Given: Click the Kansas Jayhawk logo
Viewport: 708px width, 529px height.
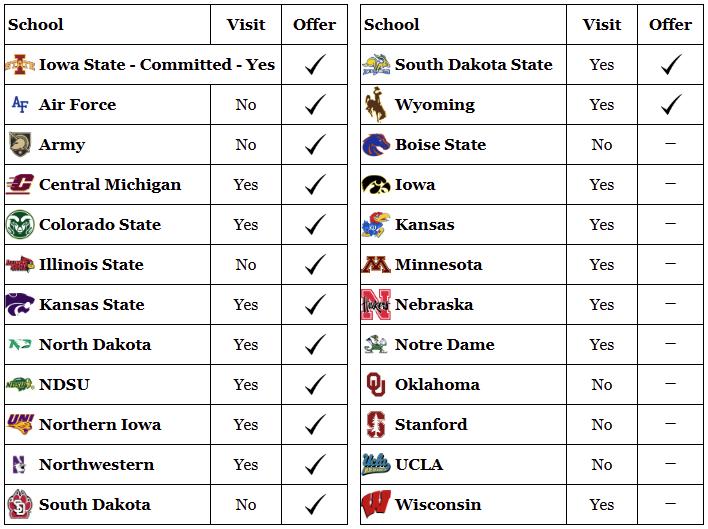Looking at the screenshot, I should [376, 224].
